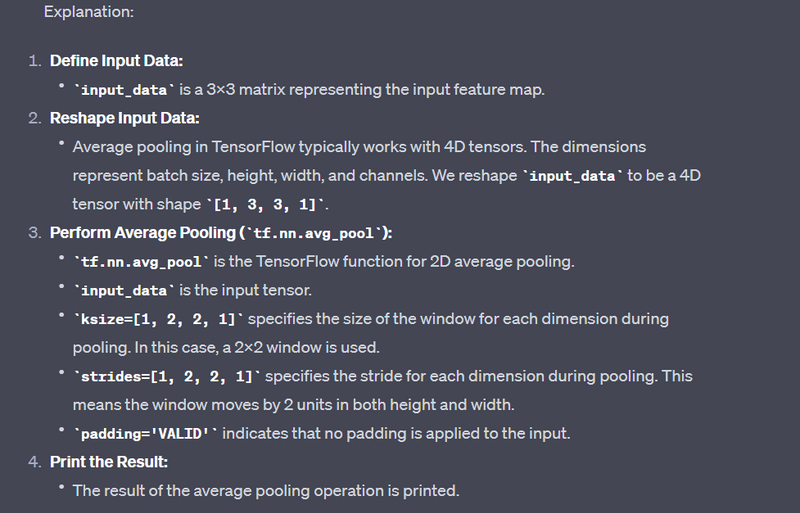Screen dimensions: 800x513
Task: Click the 'Explanation:' heading text
Action: click(x=89, y=12)
